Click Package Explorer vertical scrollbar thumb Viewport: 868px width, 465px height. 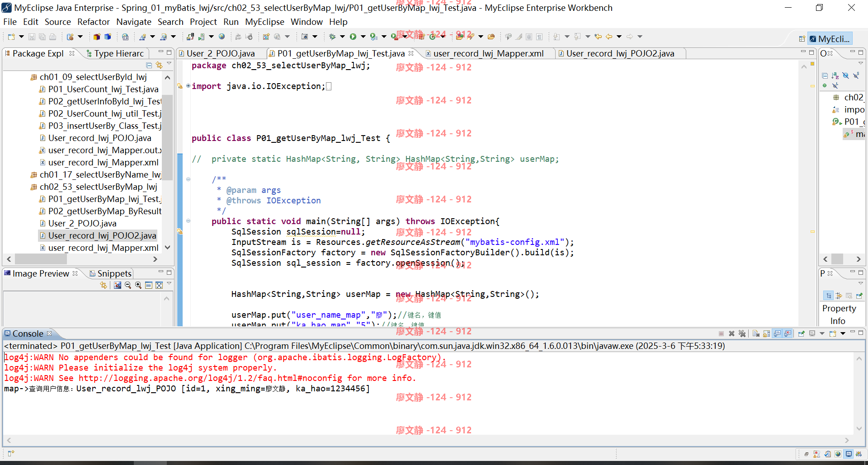click(x=167, y=138)
